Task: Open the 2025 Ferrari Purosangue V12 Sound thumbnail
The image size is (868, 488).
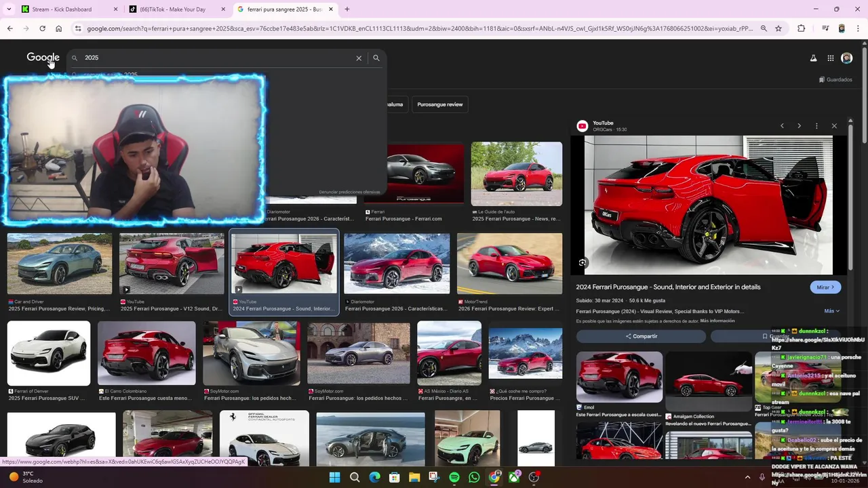Action: (x=172, y=264)
